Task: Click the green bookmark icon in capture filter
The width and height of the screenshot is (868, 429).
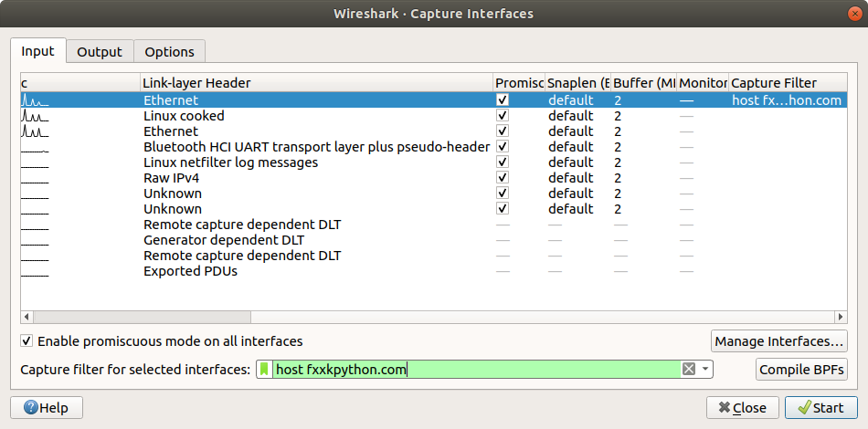Action: pos(265,369)
